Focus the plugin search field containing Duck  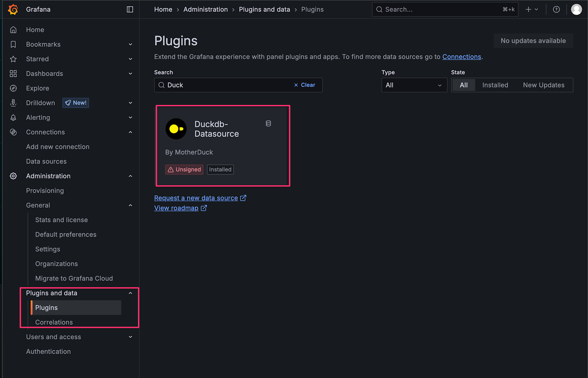[238, 85]
